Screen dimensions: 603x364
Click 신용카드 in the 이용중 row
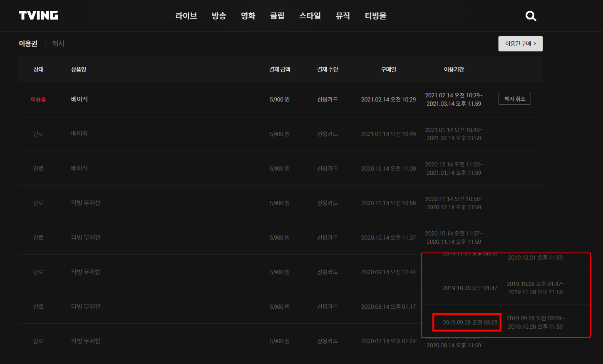tap(328, 99)
